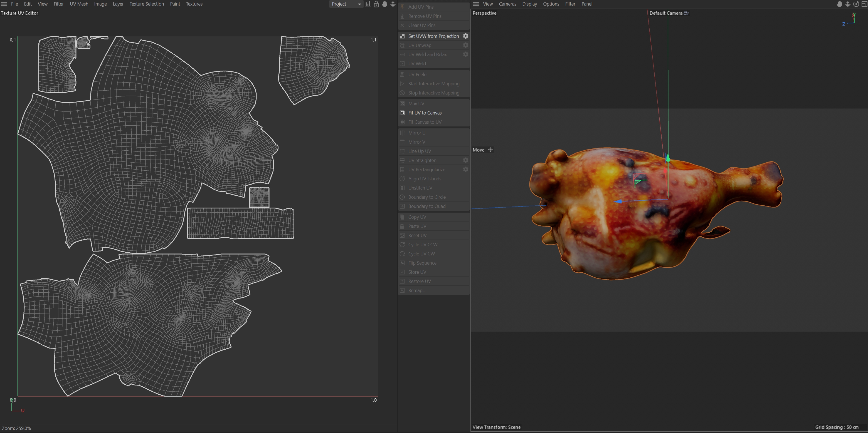Open the UV editor hamburger menu
The height and width of the screenshot is (433, 868).
pyautogui.click(x=4, y=4)
